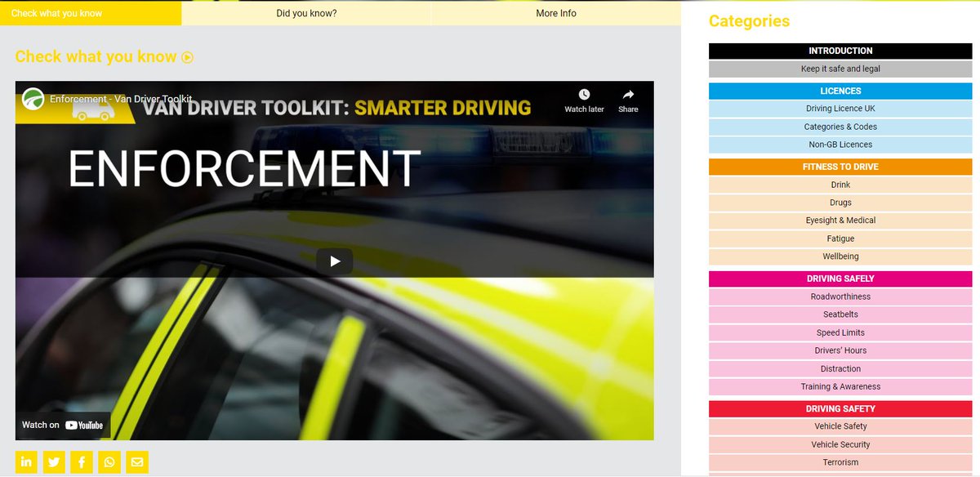This screenshot has height=477, width=980.
Task: Click the Share arrow icon on video
Action: (x=628, y=95)
